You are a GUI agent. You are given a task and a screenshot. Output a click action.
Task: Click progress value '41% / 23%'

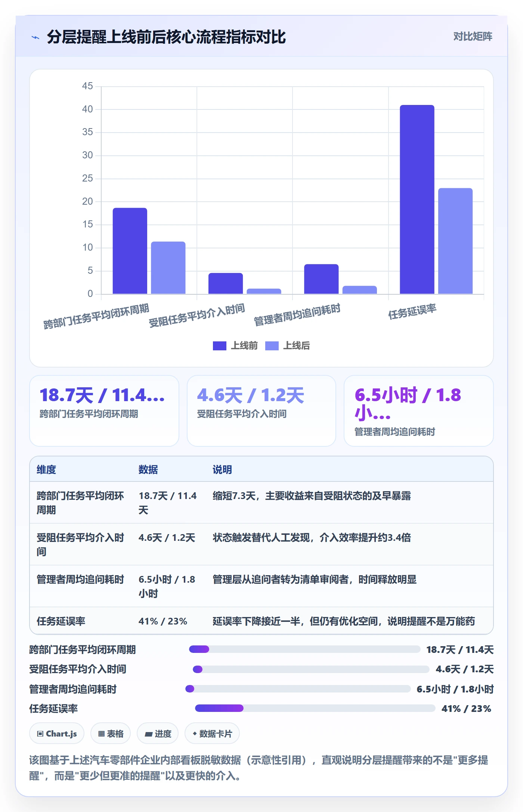[466, 709]
